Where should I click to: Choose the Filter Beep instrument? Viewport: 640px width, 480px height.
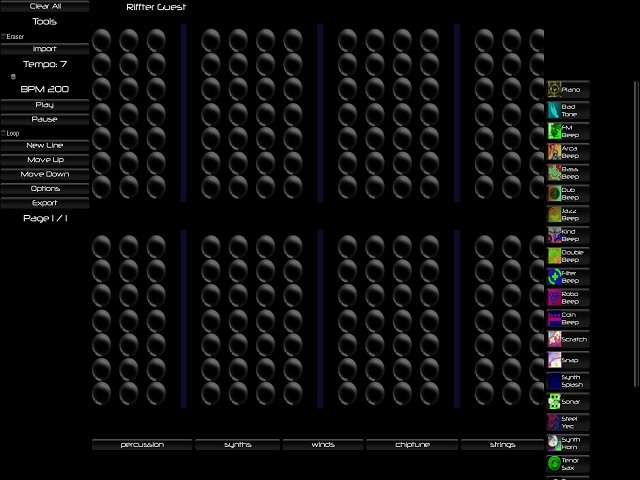(568, 277)
